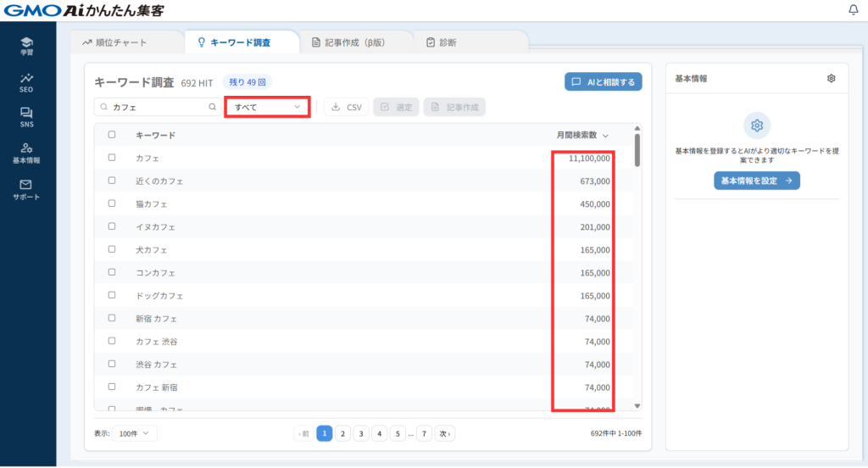
Task: Select the 新宿 カフェ row checkbox
Action: [x=112, y=319]
